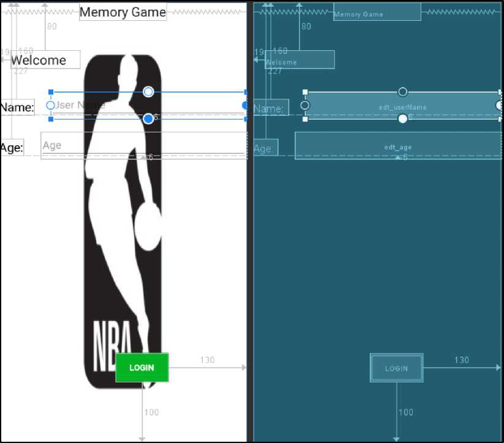504x443 pixels.
Task: Click the green LOGIN button in design view
Action: pyautogui.click(x=141, y=368)
